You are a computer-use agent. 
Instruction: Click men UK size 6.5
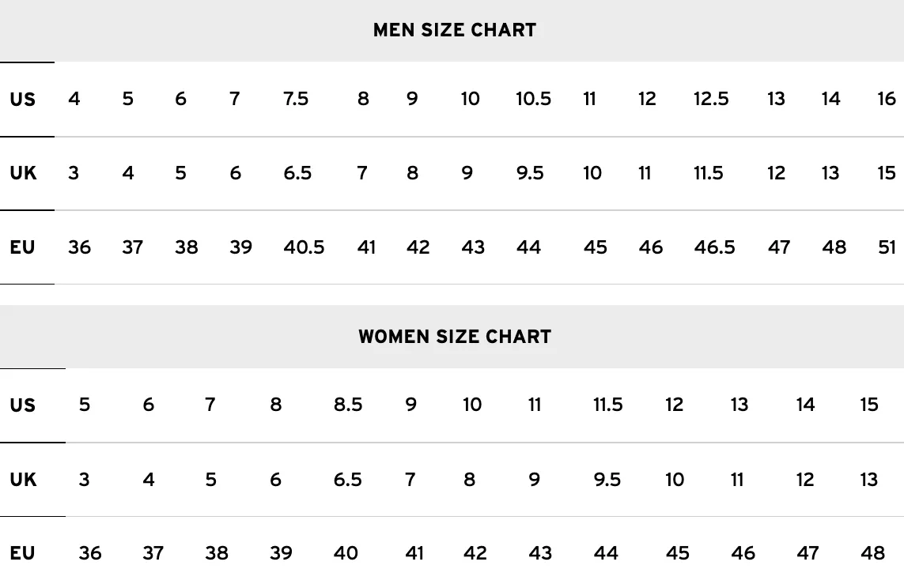[297, 173]
